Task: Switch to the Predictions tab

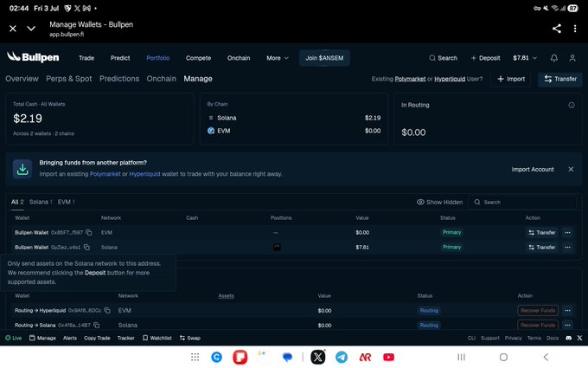Action: click(x=119, y=79)
